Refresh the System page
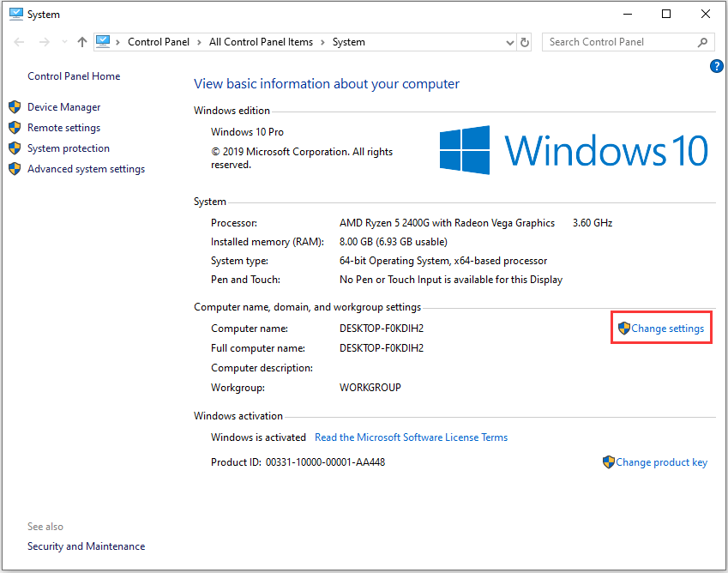The image size is (728, 573). [x=525, y=42]
